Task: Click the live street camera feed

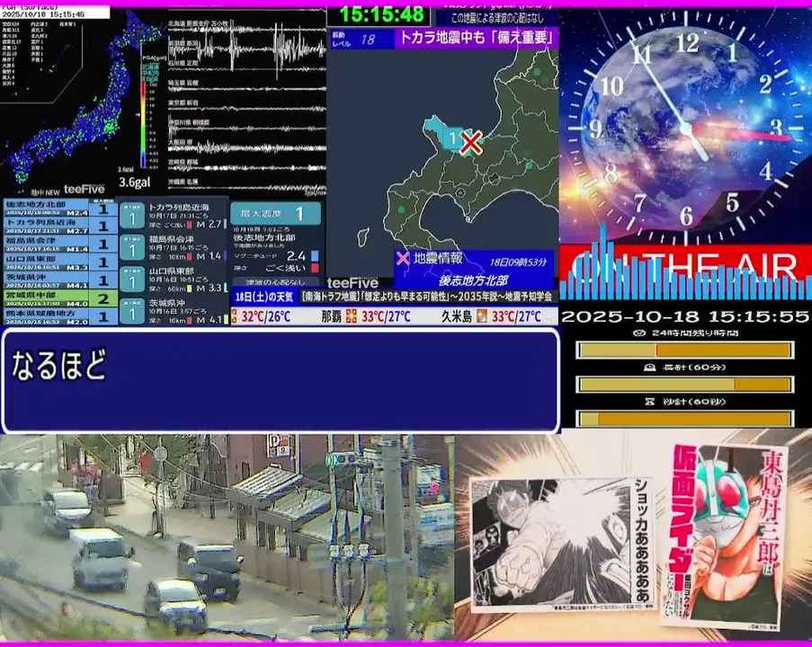Action: click(227, 537)
